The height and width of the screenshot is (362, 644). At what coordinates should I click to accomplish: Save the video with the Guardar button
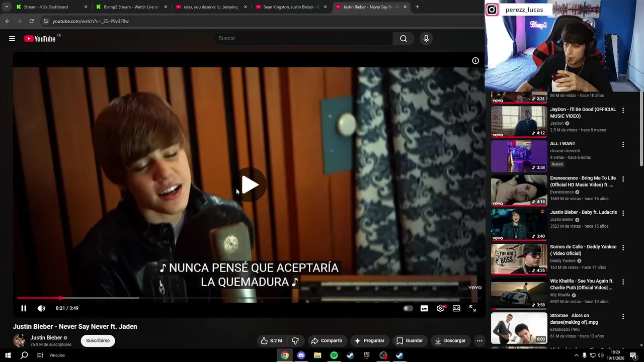(x=410, y=340)
